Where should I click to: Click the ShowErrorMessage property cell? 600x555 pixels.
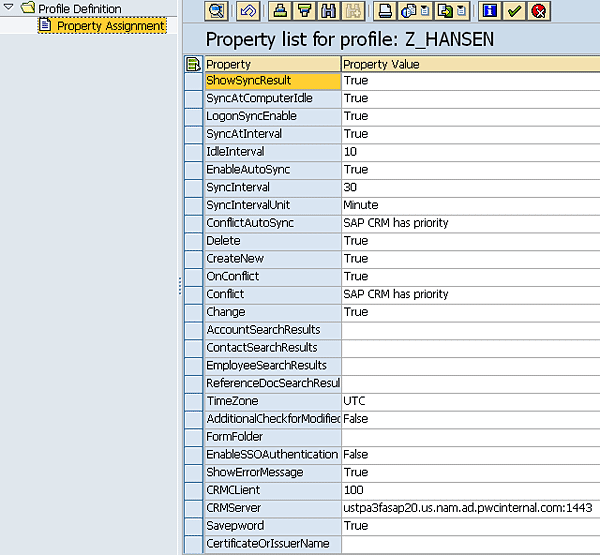tap(272, 473)
